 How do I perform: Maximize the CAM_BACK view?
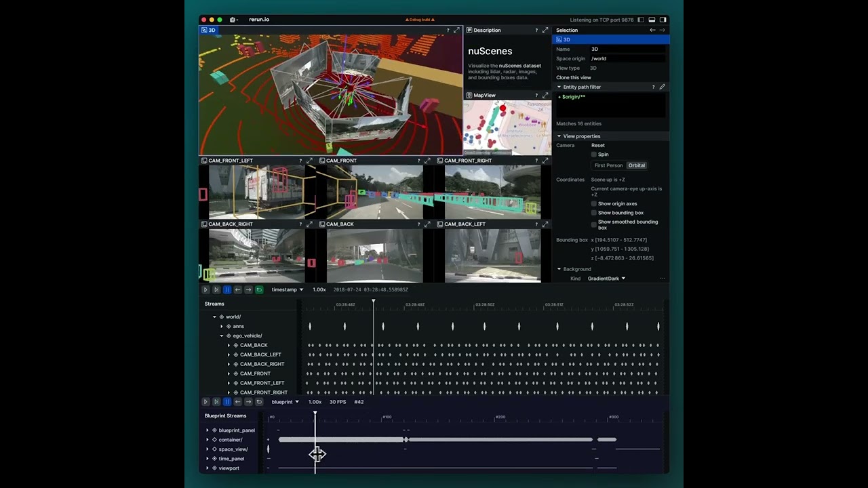[x=427, y=224]
